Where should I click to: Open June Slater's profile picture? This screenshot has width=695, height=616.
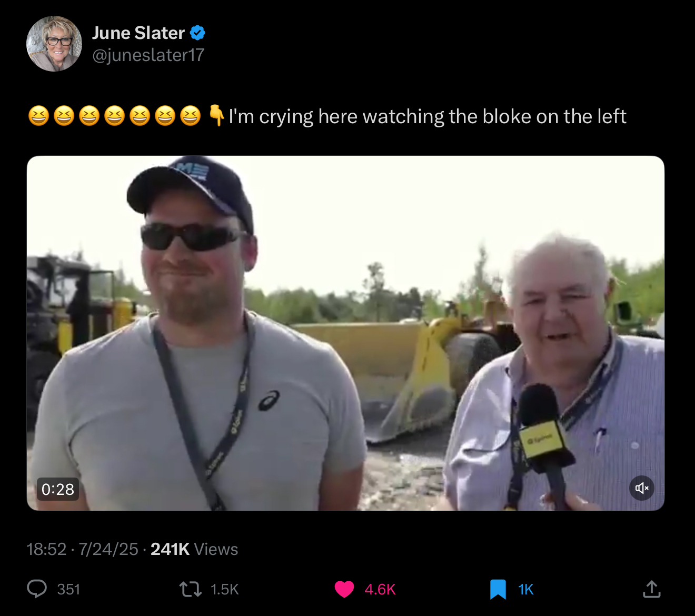click(x=54, y=44)
